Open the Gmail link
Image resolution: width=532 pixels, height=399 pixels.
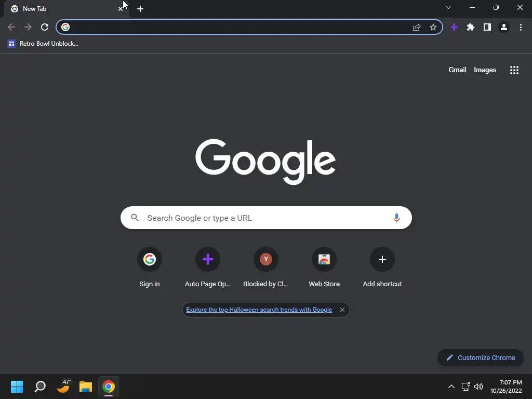click(457, 70)
